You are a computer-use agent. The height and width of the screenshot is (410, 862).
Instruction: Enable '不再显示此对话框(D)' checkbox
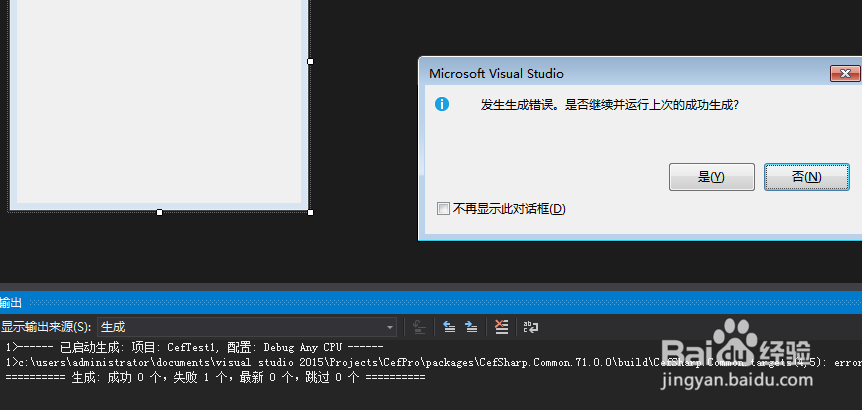(x=443, y=209)
